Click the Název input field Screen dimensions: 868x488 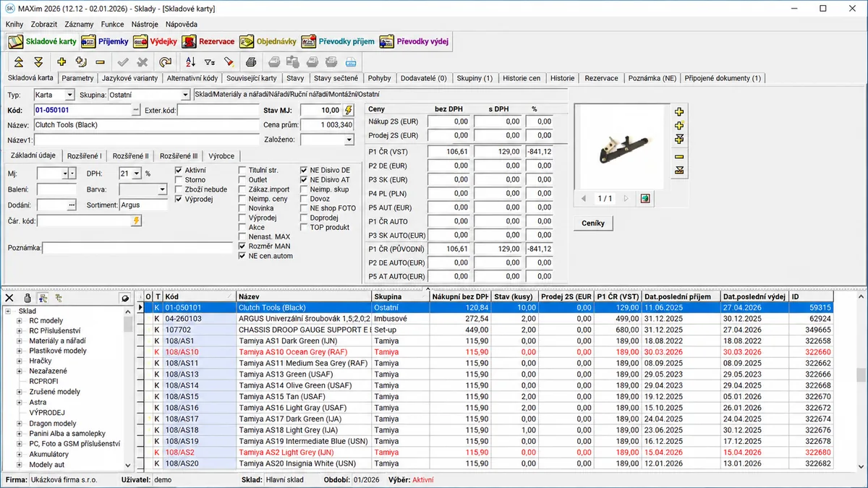pos(147,125)
